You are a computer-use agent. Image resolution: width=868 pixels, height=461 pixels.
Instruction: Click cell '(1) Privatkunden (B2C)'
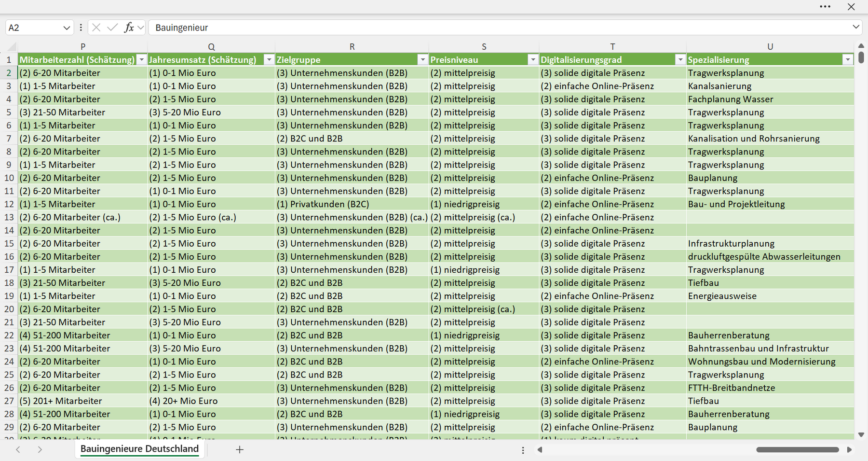(352, 204)
